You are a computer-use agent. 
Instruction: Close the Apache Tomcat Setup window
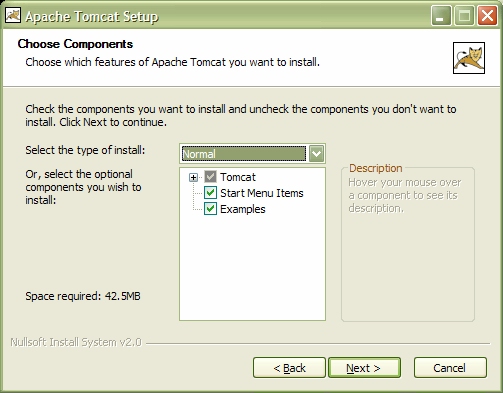coord(487,15)
